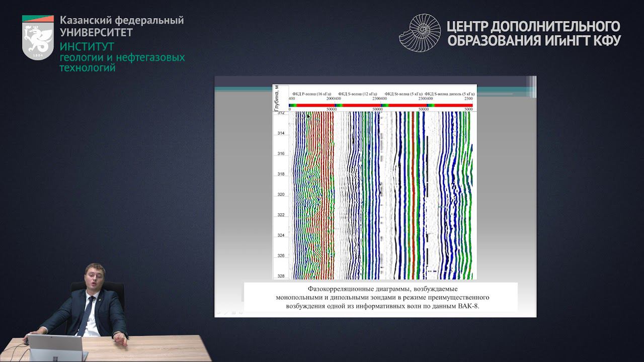The height and width of the screenshot is (362, 644).
Task: Click the 'Казанский федеральный УНИВЕРСИТЕТ' heading
Action: (122, 27)
